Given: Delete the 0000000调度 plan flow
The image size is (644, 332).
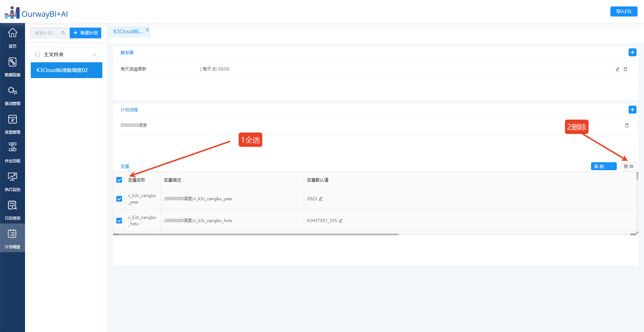Looking at the screenshot, I should [627, 125].
